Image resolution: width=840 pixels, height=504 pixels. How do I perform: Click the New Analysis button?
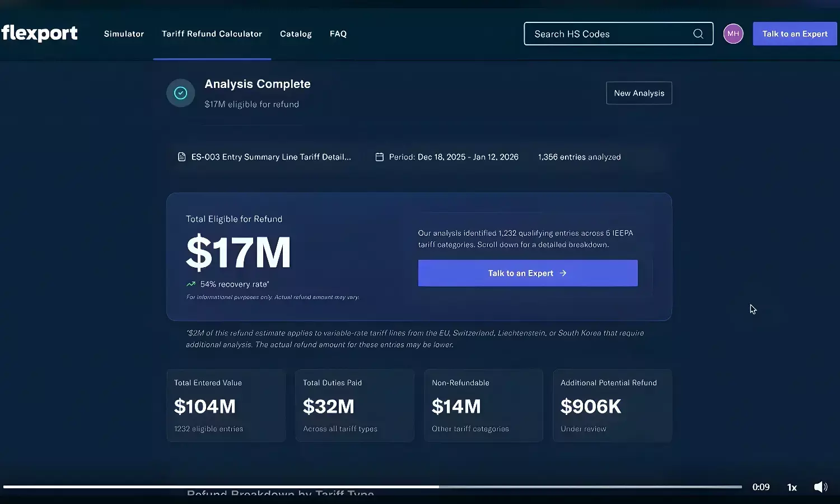(x=639, y=94)
